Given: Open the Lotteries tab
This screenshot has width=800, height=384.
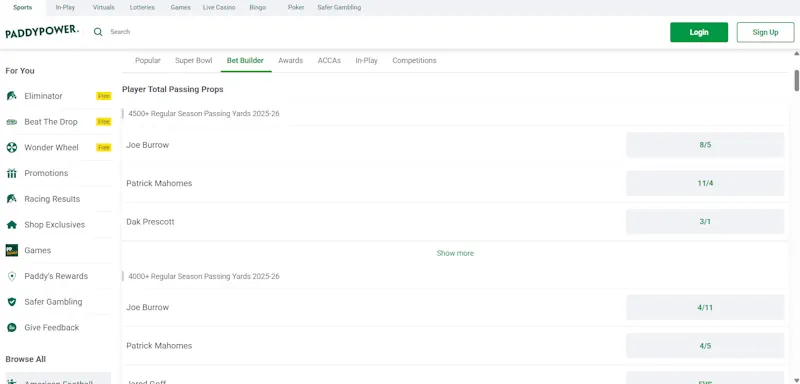Looking at the screenshot, I should pos(142,8).
